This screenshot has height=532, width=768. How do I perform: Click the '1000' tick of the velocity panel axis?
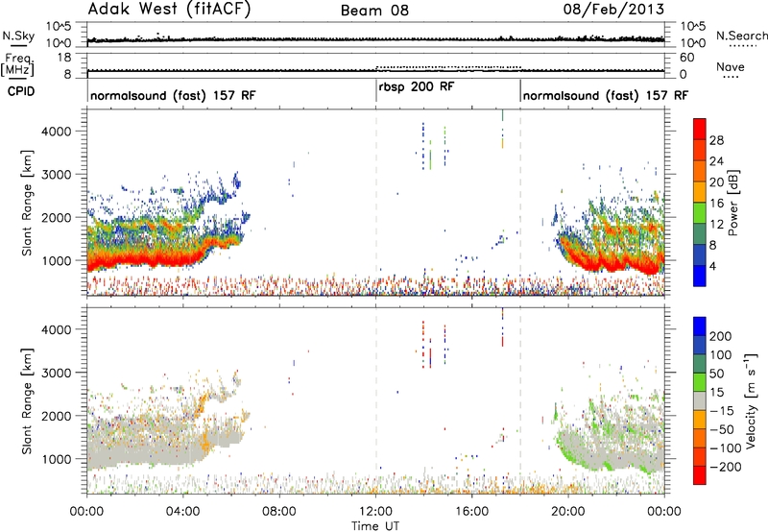click(x=57, y=459)
